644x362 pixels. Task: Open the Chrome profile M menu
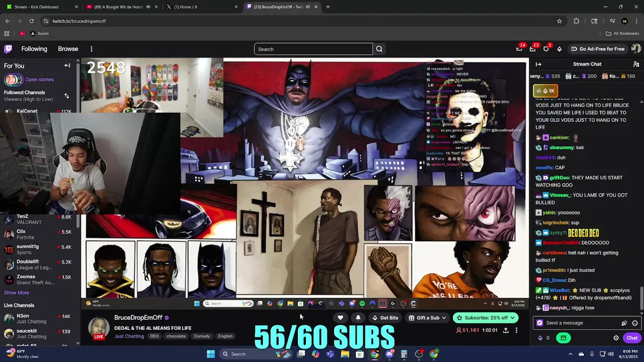tap(624, 21)
